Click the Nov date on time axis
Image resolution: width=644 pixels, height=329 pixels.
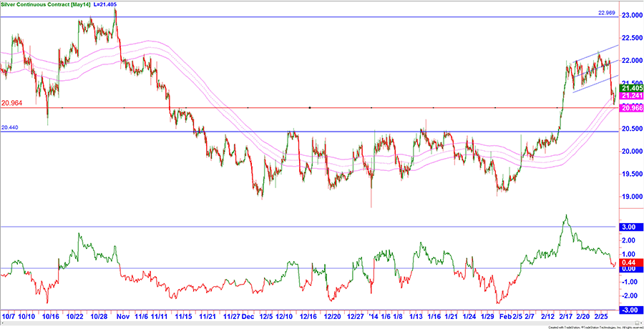[x=123, y=315]
